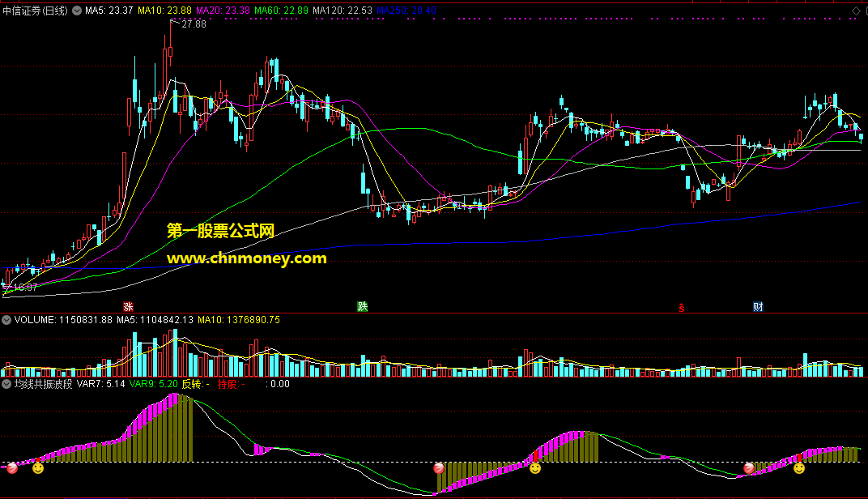This screenshot has width=868, height=499.
Task: Click the MA5: 23.37 label
Action: click(109, 11)
